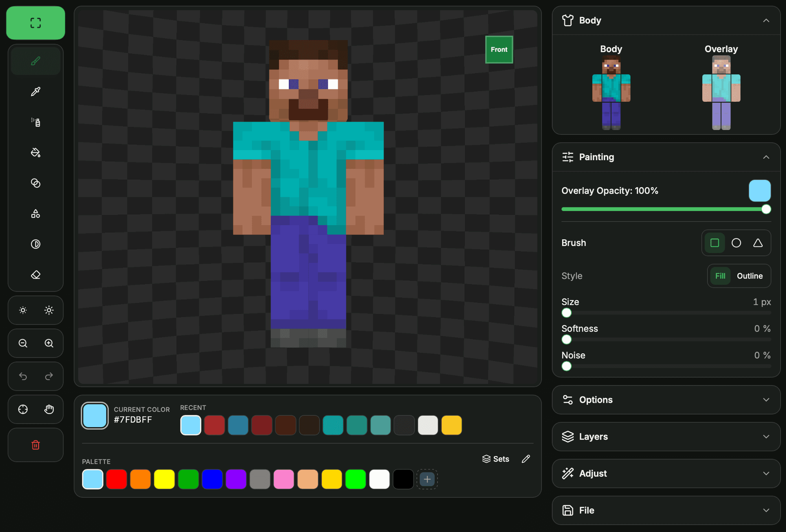Select the paint bucket fill tool
786x532 pixels.
click(35, 152)
